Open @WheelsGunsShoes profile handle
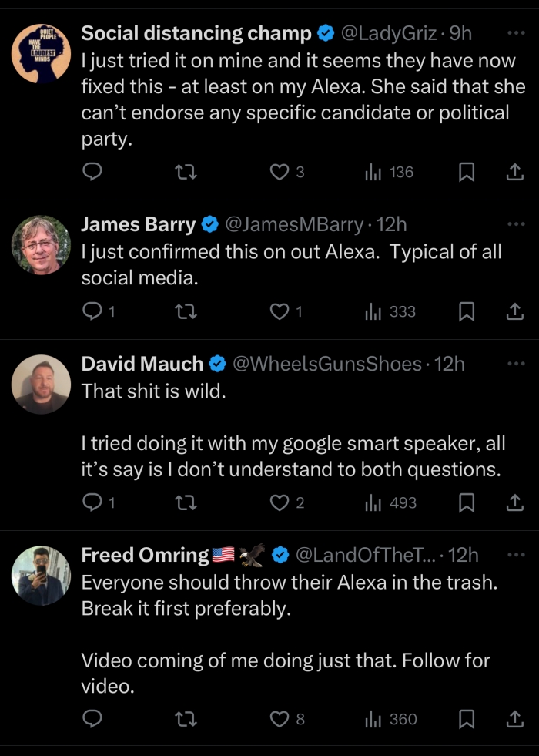The image size is (539, 756). (326, 364)
